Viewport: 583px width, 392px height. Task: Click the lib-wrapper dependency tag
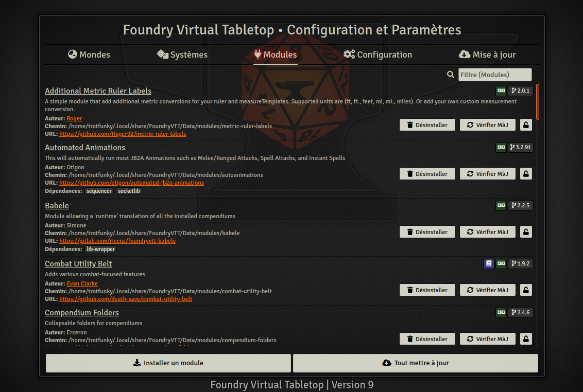(101, 250)
